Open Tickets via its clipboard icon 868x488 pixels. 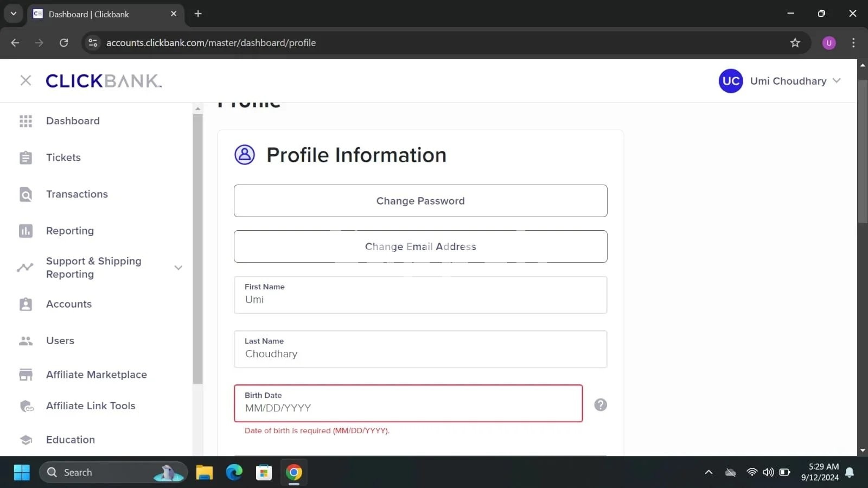(25, 157)
